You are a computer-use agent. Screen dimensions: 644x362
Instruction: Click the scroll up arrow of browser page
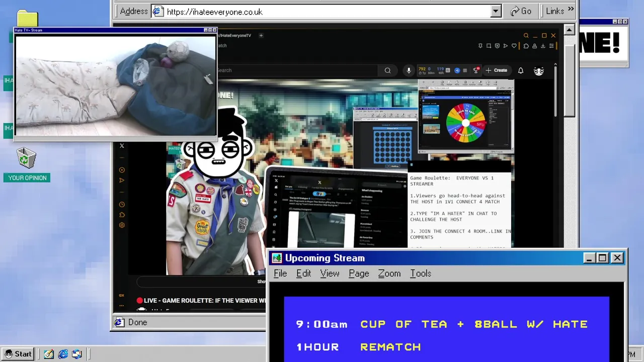(x=569, y=30)
